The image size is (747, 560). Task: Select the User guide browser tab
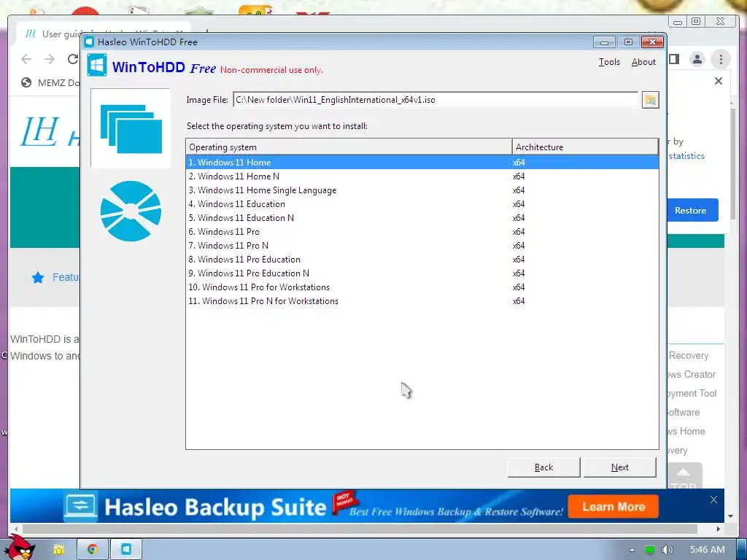pos(53,34)
